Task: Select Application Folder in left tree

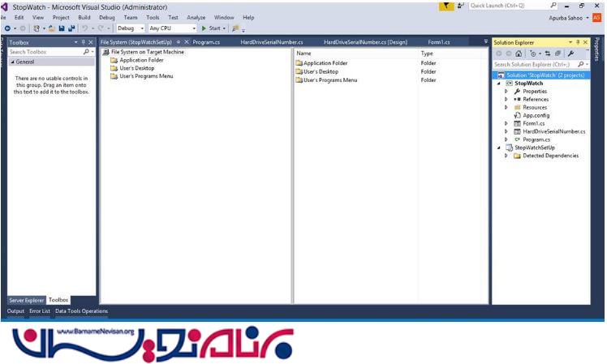Action: (141, 60)
